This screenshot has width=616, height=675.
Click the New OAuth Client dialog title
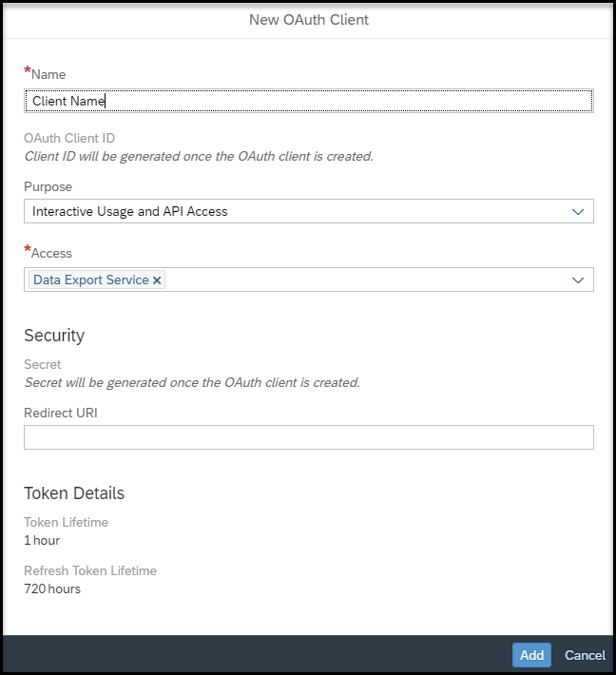point(309,20)
